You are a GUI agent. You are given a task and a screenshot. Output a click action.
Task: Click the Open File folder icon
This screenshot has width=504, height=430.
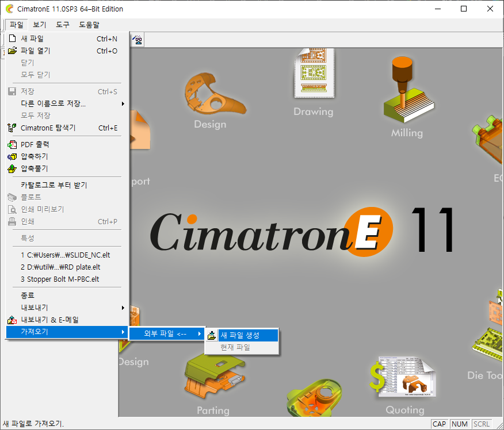[13, 51]
